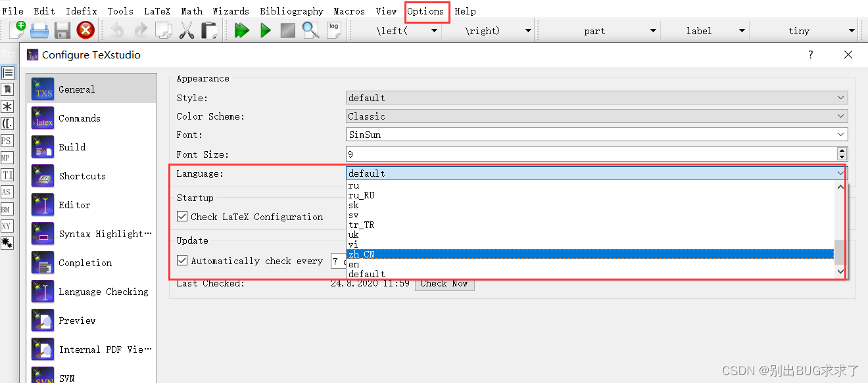Click the Open file folder icon
Screen dimensions: 868x383
click(x=40, y=30)
